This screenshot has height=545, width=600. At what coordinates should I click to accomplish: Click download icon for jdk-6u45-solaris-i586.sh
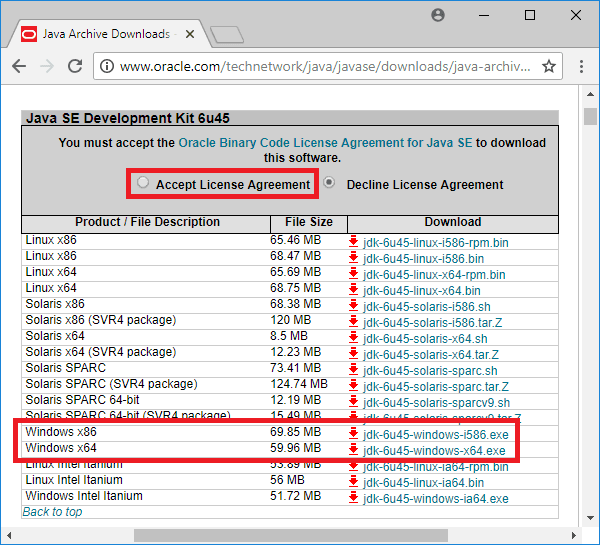pos(353,306)
